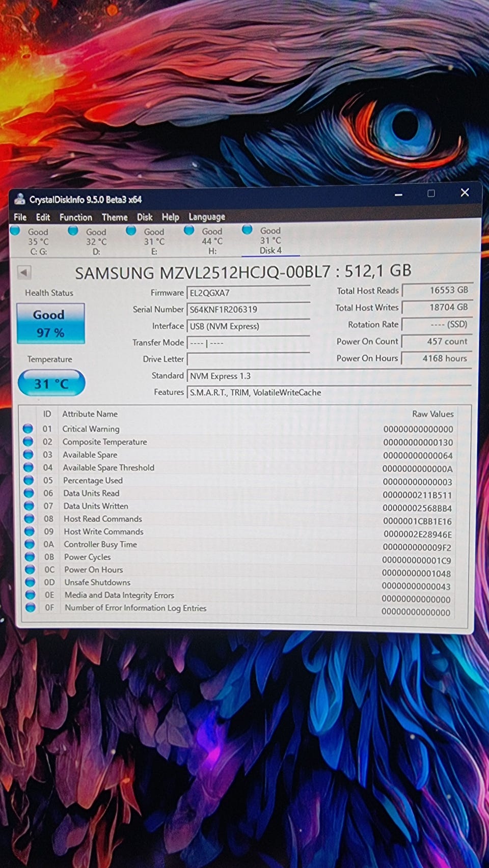
Task: Open the Language menu
Action: [x=207, y=217]
